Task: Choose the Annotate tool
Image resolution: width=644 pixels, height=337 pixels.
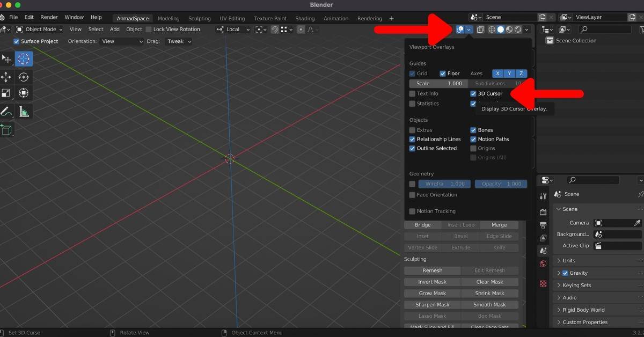Action: pyautogui.click(x=6, y=112)
